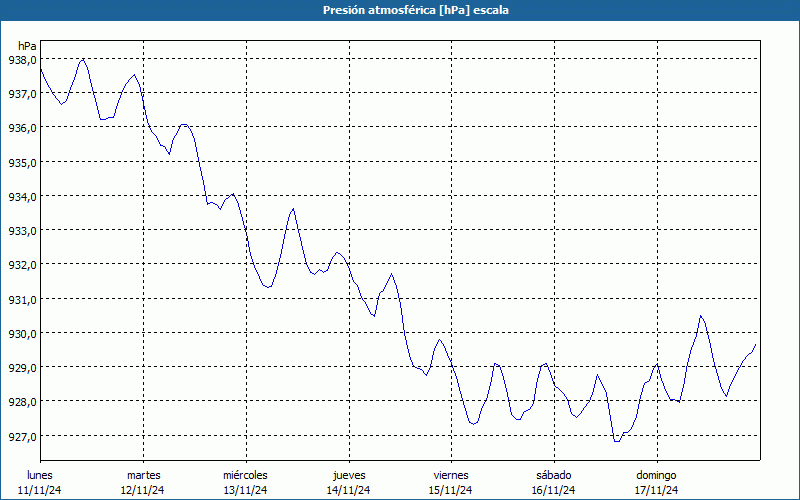Click the 'lunes' day label
This screenshot has height=500, width=800.
click(x=40, y=475)
